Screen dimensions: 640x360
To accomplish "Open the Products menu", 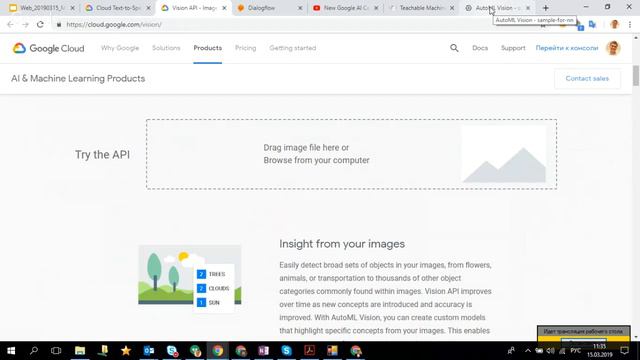I will tap(208, 48).
